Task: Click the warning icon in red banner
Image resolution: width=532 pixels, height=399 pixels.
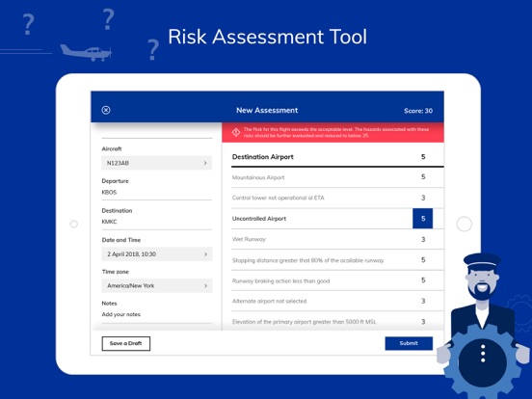Action: (236, 132)
